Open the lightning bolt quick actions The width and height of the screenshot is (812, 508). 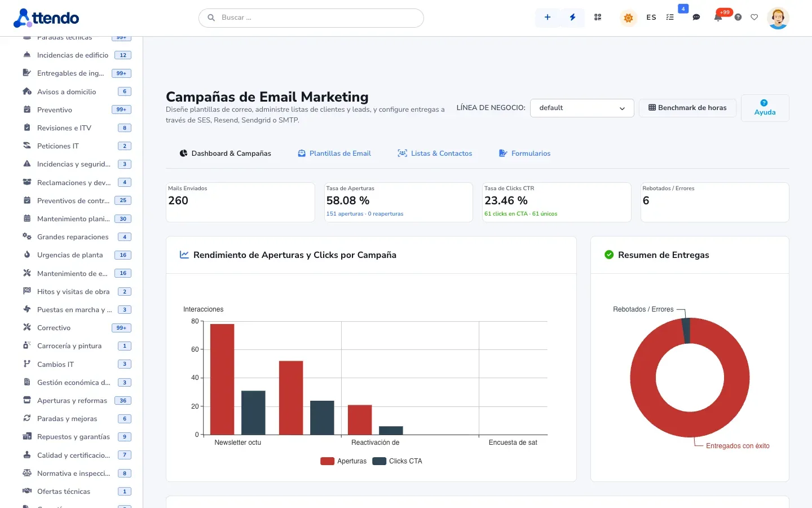[572, 17]
